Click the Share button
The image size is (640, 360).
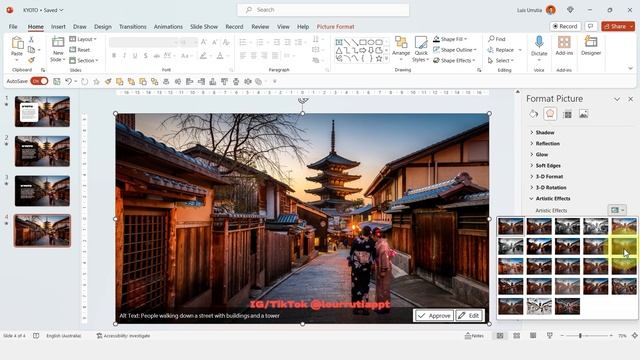coord(618,26)
